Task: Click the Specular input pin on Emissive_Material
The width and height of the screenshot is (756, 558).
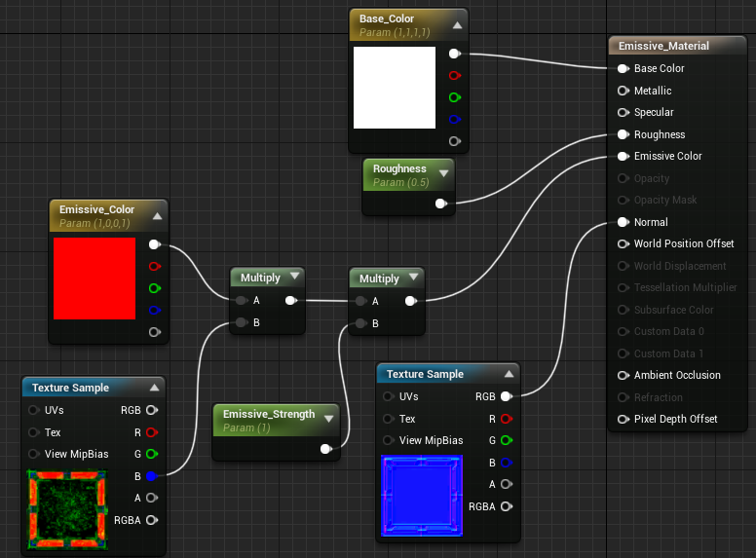Action: click(x=624, y=112)
